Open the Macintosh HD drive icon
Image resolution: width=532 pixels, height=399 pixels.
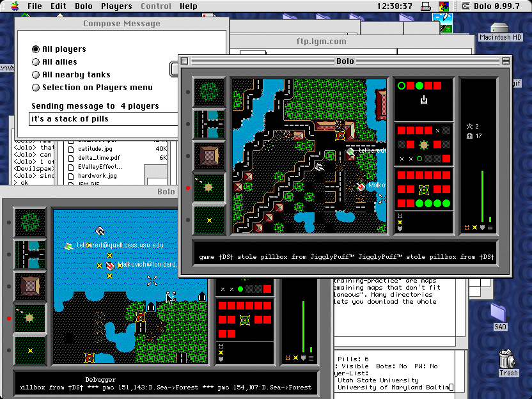(501, 29)
